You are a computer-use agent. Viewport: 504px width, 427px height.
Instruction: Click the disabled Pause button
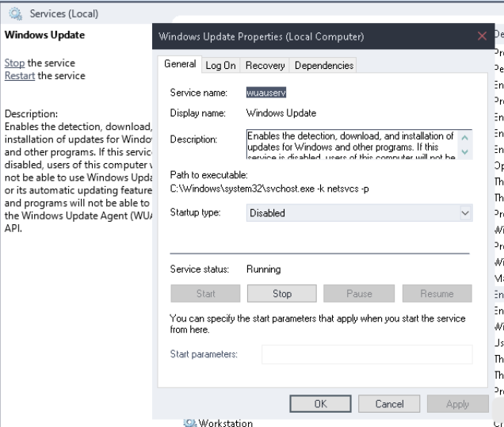tap(359, 293)
